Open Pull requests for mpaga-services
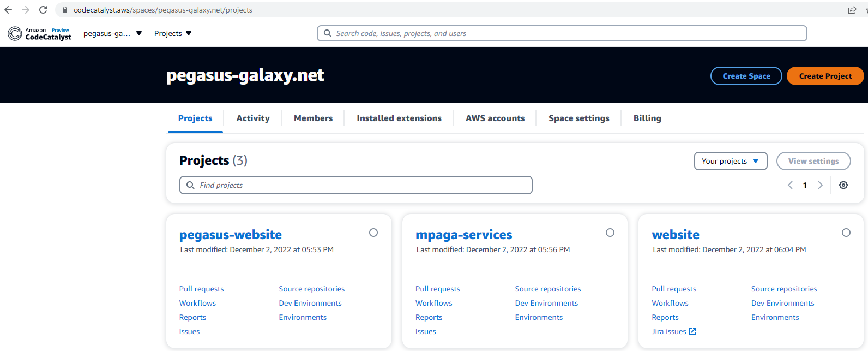 (438, 289)
